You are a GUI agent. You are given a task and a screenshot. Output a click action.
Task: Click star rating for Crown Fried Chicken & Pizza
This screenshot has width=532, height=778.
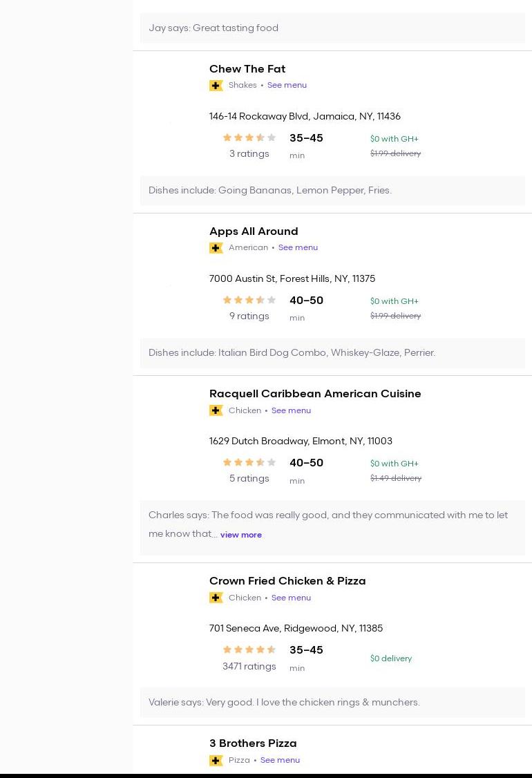coord(249,649)
